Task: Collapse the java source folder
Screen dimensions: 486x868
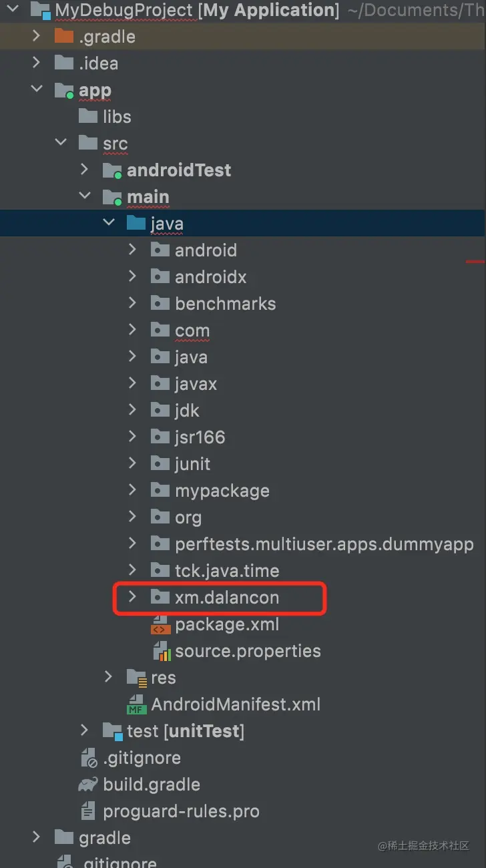Action: 108,223
